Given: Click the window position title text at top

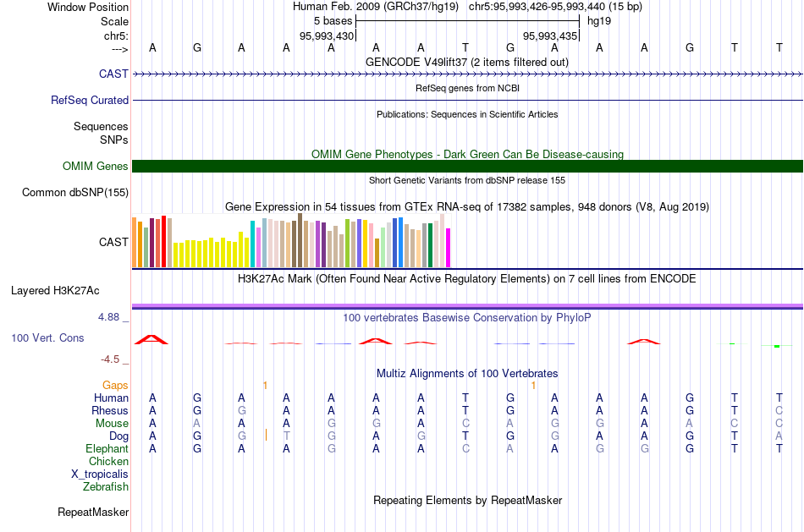Looking at the screenshot, I should coord(467,7).
